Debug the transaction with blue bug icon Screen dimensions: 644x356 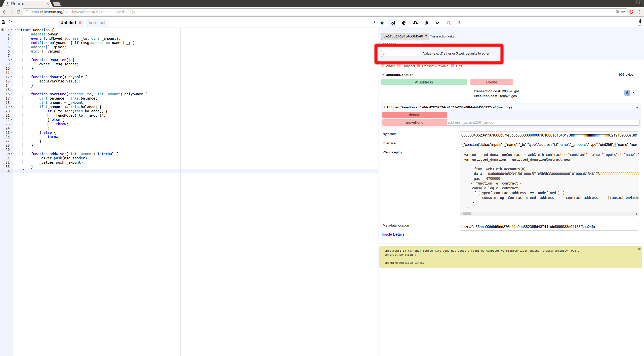(627, 93)
